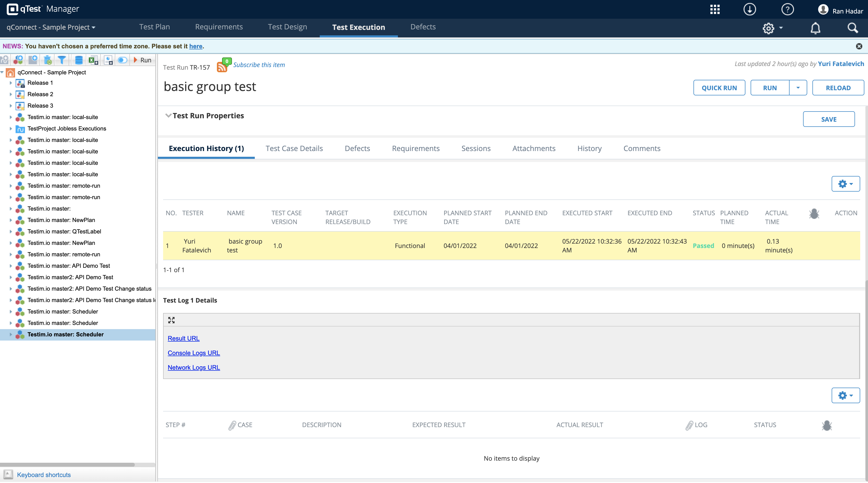
Task: Click the download circle icon in header
Action: coord(749,9)
